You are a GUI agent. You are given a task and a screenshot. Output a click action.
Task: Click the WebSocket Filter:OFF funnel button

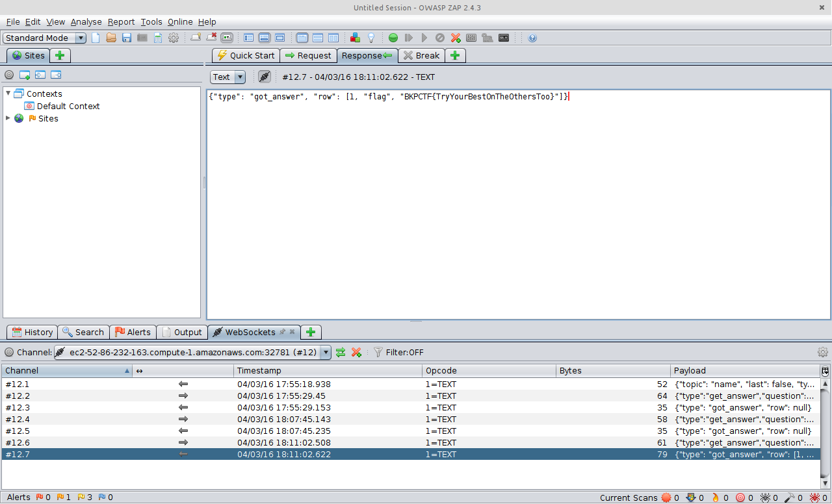click(x=398, y=352)
